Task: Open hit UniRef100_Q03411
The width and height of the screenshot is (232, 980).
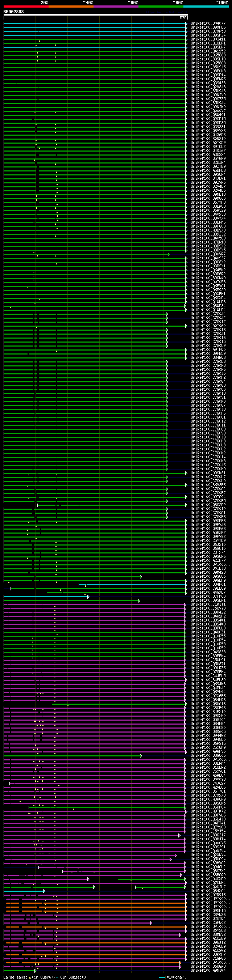Action: pos(208,39)
